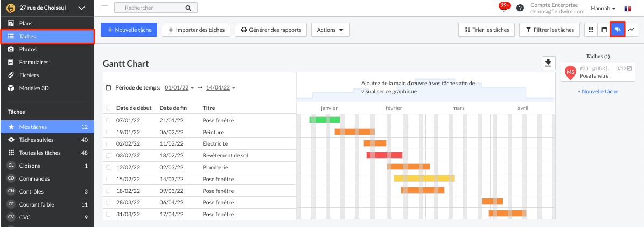Check the 18/02/22 Pose fenêtre row checkbox
The width and height of the screenshot is (644, 227).
tap(108, 191)
